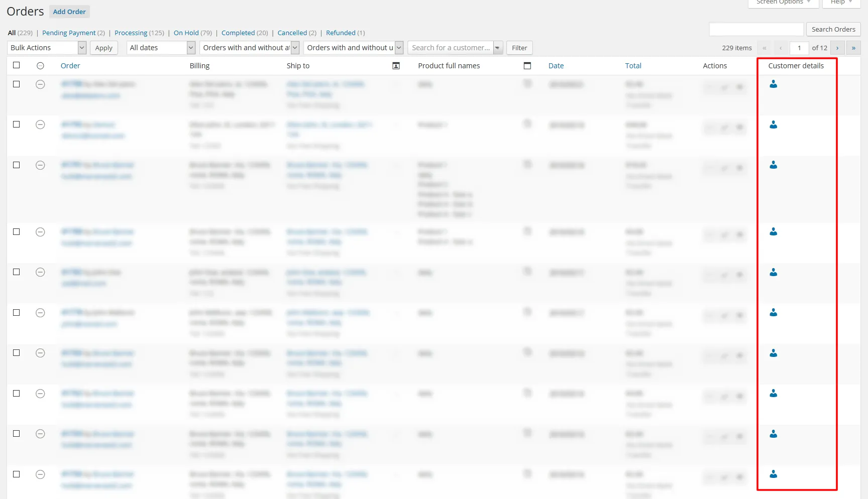Click the remove-item circle icon on the first order row

[x=41, y=84]
